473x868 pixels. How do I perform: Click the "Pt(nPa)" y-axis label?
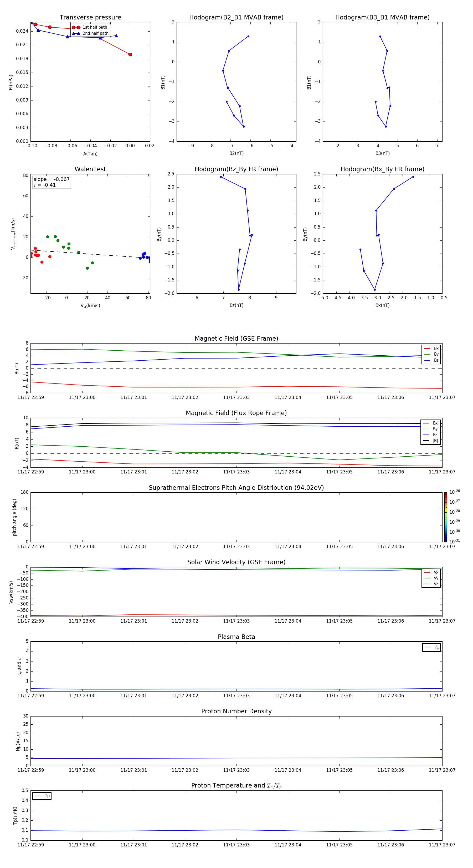click(11, 82)
